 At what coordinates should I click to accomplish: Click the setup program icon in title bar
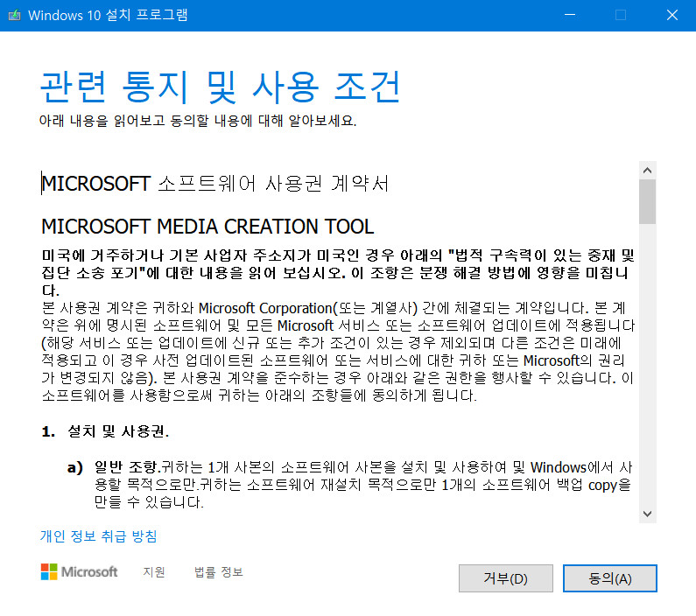(15, 16)
